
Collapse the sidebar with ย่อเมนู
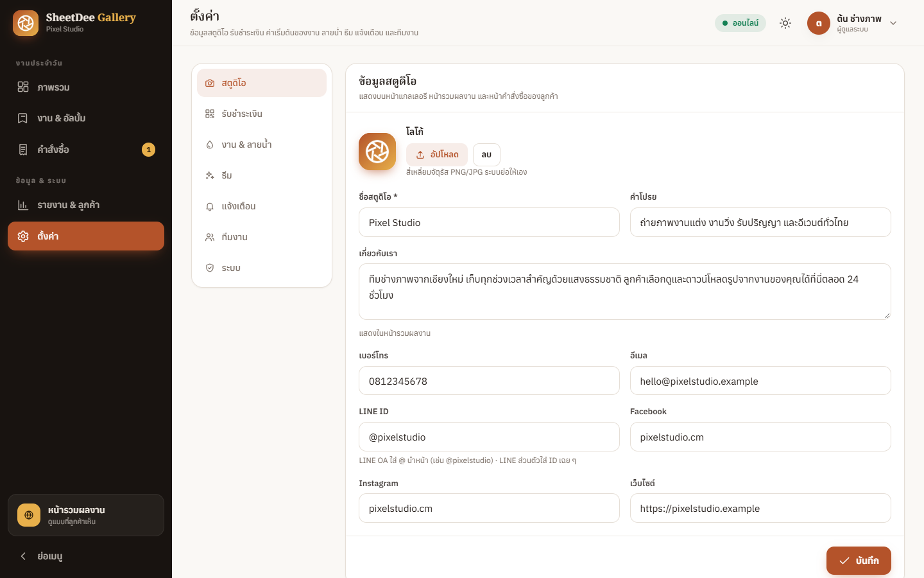coord(86,556)
